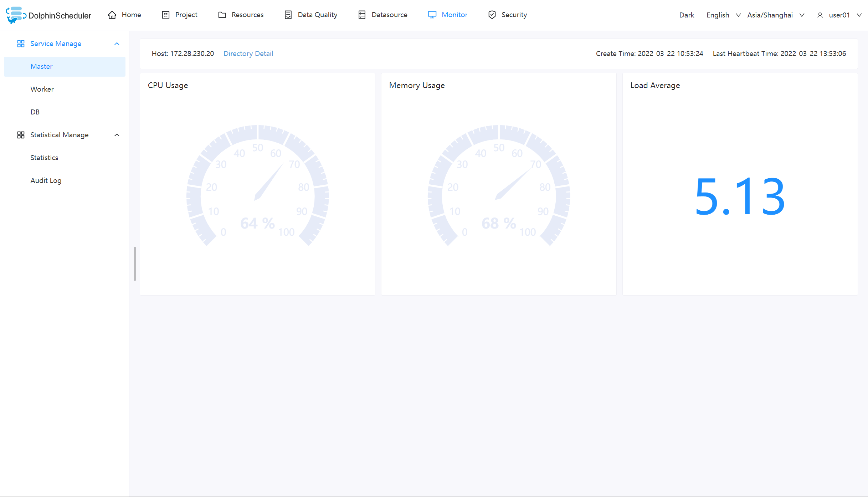This screenshot has width=868, height=497.
Task: Collapse the Statistical Manage section
Action: (117, 135)
